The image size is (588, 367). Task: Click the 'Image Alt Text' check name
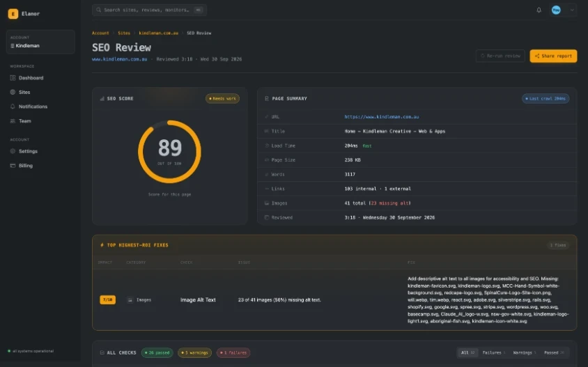point(198,300)
